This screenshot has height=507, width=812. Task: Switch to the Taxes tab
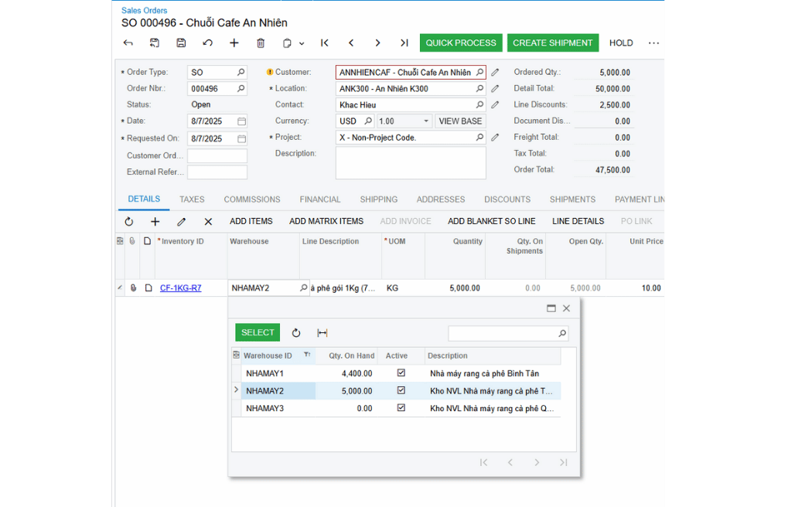[x=192, y=199]
